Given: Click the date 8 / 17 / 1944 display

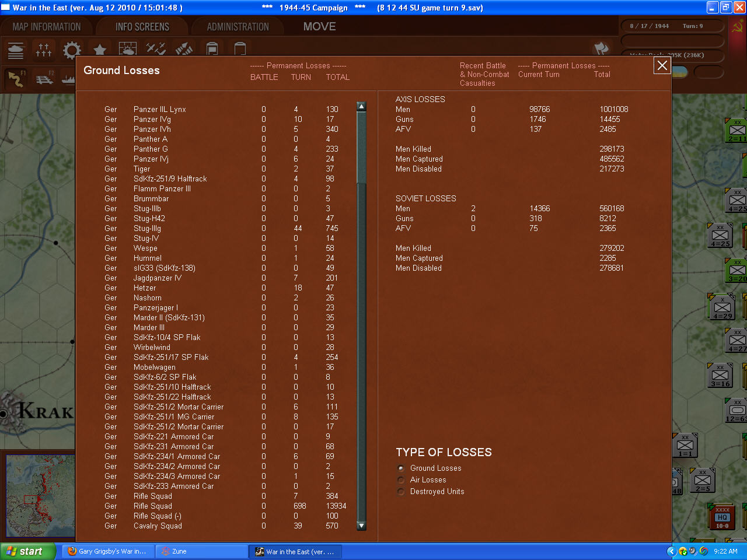Looking at the screenshot, I should [x=649, y=26].
